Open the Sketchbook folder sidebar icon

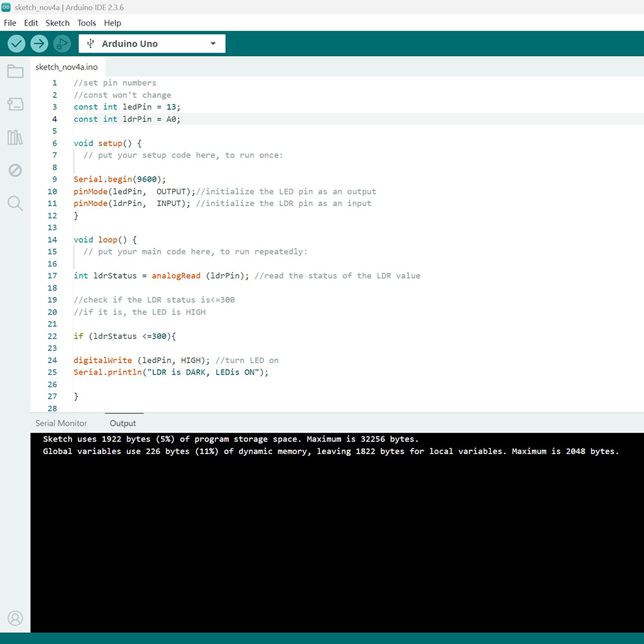click(x=15, y=71)
